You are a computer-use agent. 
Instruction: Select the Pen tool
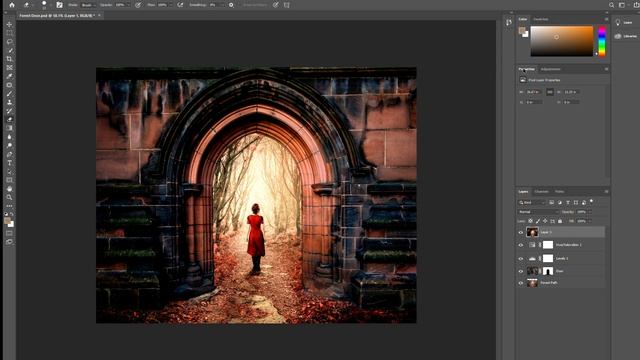click(x=9, y=154)
